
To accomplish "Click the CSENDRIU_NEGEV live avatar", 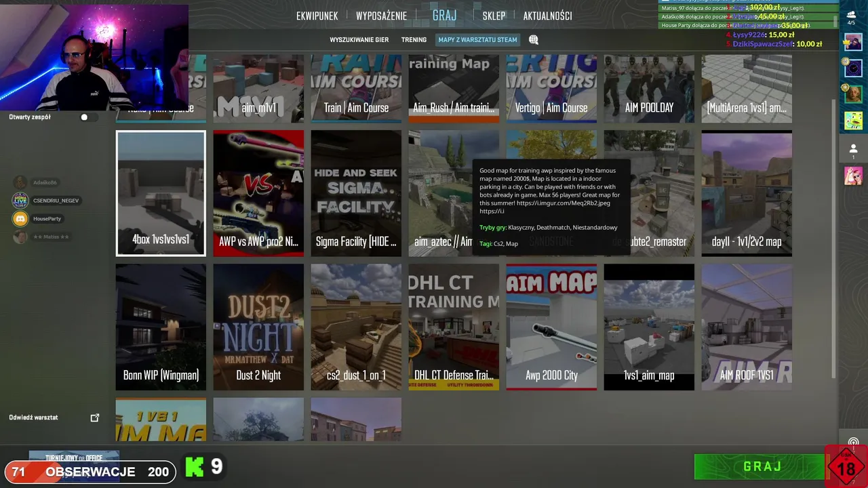I will [20, 201].
